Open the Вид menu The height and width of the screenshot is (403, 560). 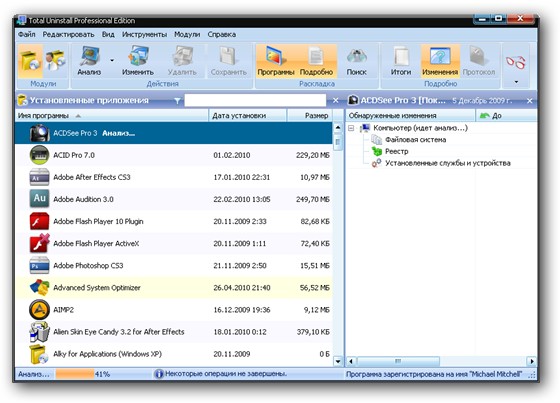click(108, 34)
